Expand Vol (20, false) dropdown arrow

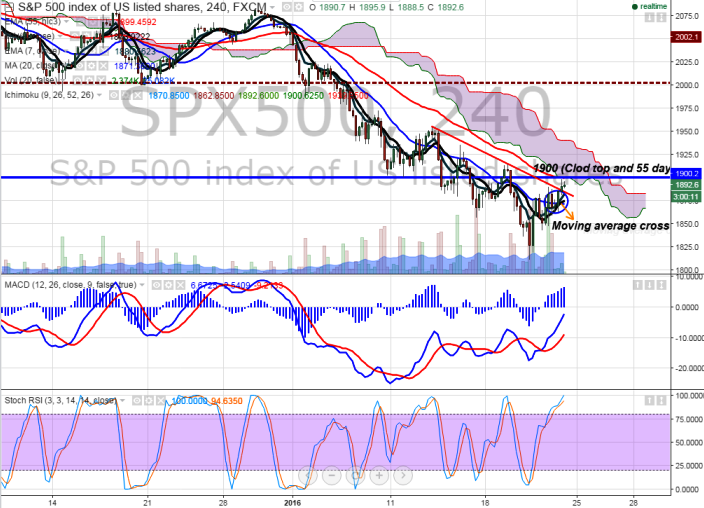(64, 81)
